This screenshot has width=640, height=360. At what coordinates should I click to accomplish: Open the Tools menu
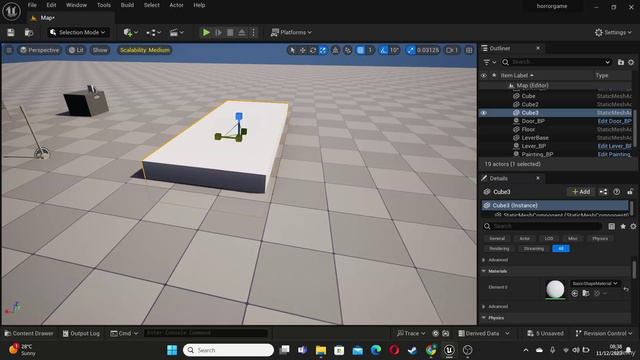click(x=104, y=5)
